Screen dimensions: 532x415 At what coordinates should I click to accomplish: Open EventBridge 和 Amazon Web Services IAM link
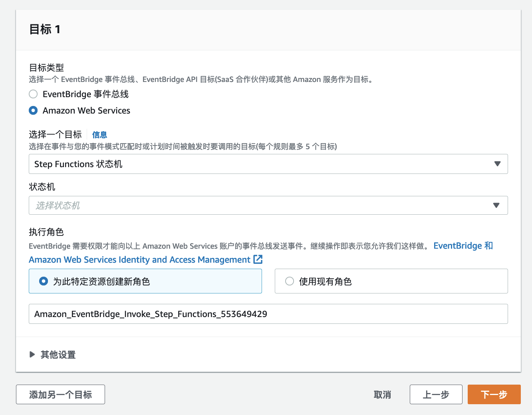(261, 253)
